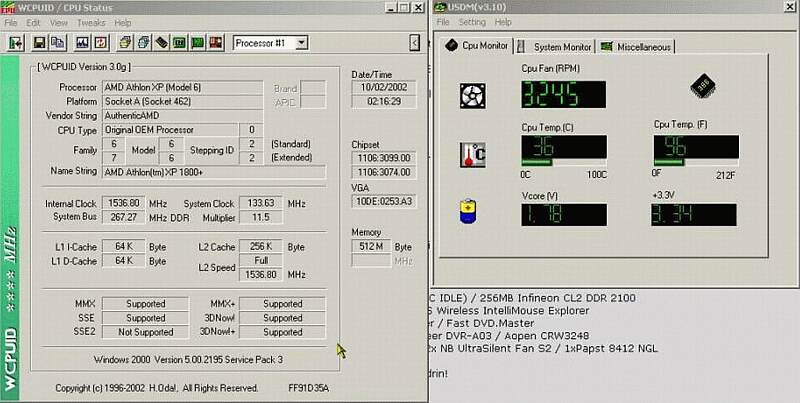The width and height of the screenshot is (800, 403).
Task: Open the Processor #1 dropdown
Action: point(302,43)
